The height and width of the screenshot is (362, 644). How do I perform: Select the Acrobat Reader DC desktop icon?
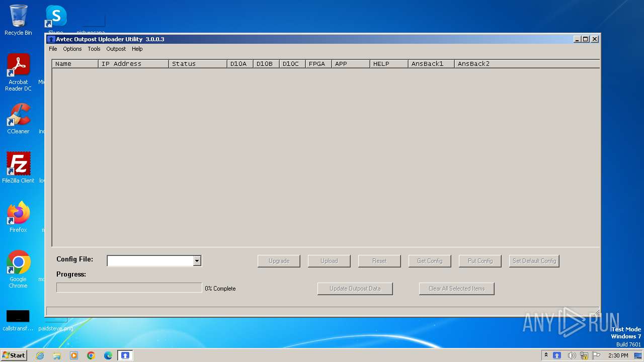click(x=18, y=72)
